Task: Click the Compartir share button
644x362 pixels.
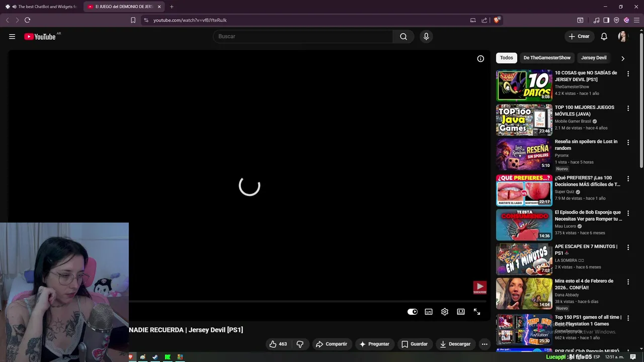Action: (x=331, y=344)
